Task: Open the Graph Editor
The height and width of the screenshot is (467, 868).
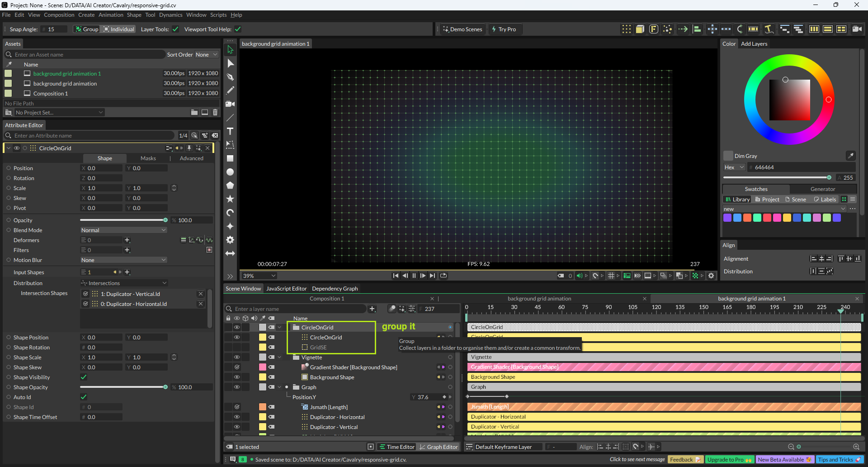Action: (438, 447)
